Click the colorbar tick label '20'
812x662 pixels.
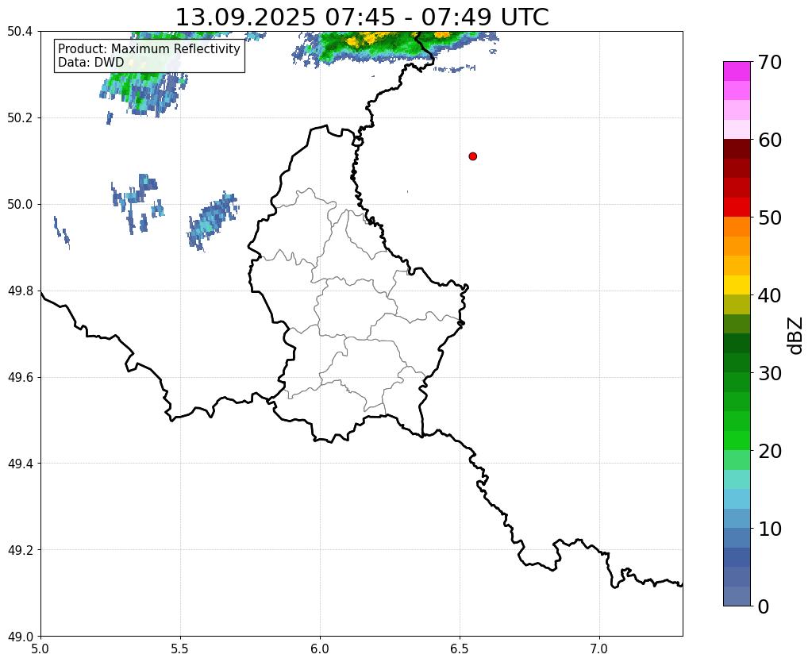coord(770,451)
